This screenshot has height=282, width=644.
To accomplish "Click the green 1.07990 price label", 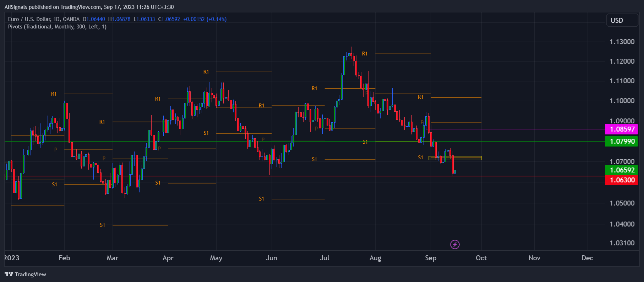I will click(x=622, y=141).
